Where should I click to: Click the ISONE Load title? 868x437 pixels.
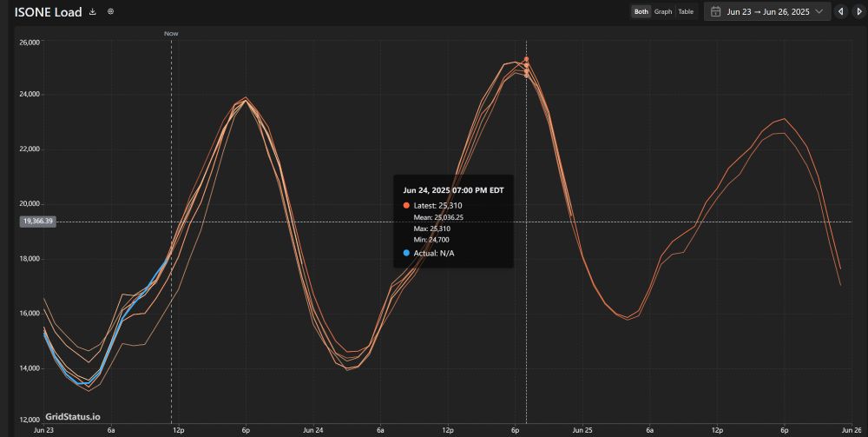48,11
